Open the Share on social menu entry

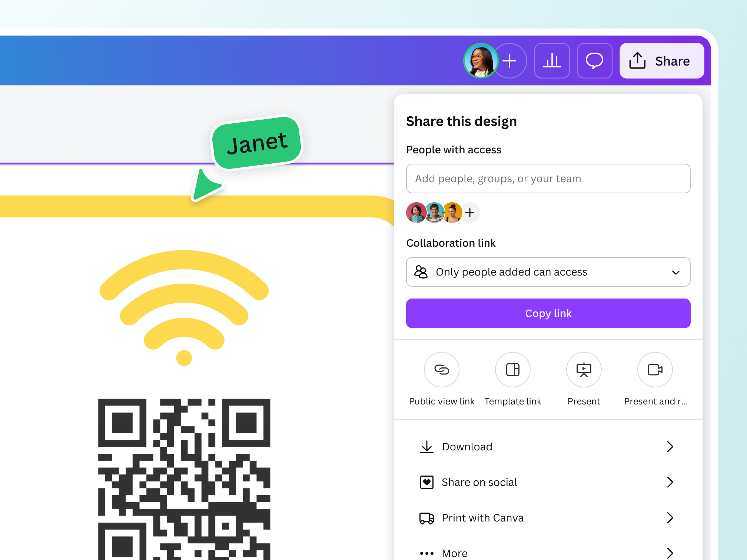coord(548,482)
